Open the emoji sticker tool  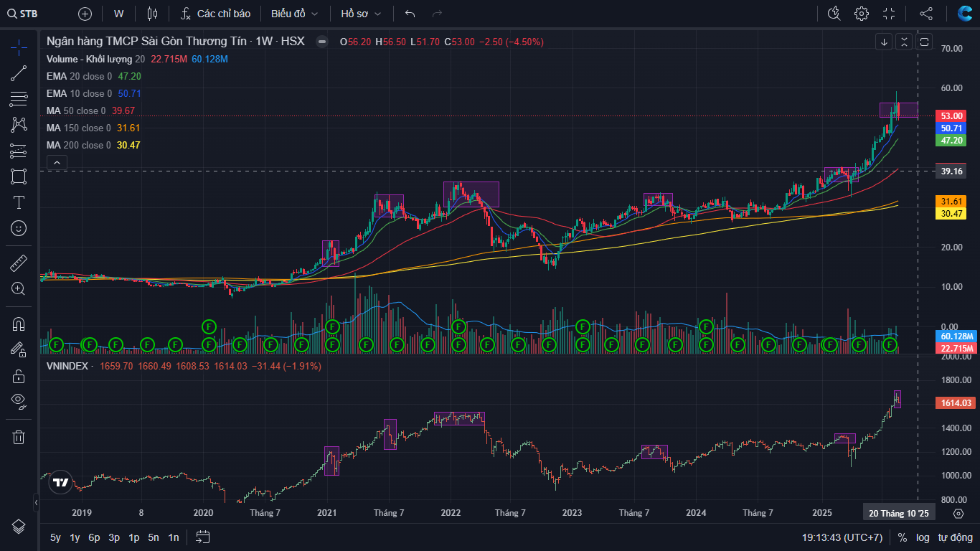19,228
